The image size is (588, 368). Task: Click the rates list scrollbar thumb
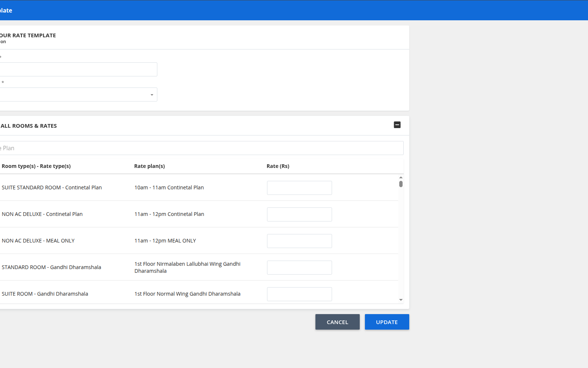tap(401, 184)
